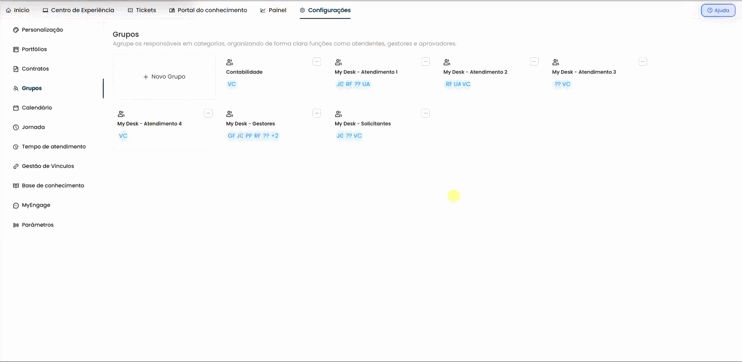This screenshot has height=362, width=742.
Task: Open options menu for Contabilidade group
Action: pos(317,62)
